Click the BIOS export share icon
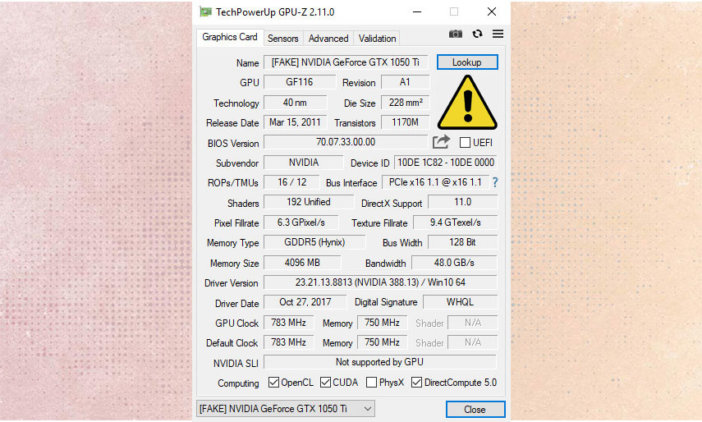 coord(441,142)
